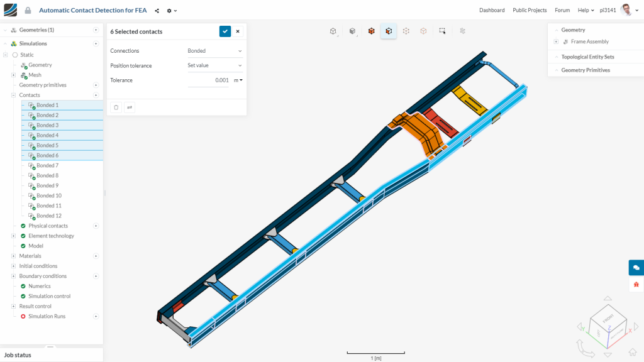Click the Tolerance value input field
The image size is (644, 362).
pyautogui.click(x=208, y=80)
